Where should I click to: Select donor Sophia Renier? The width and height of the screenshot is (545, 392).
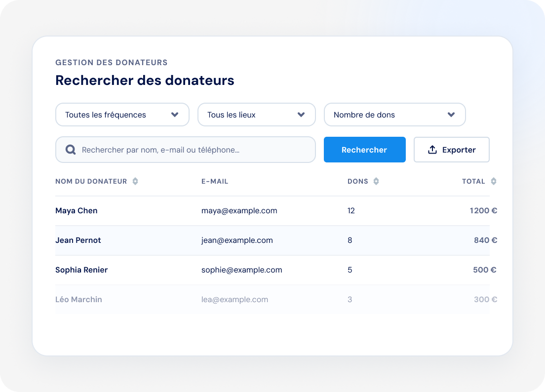[x=81, y=270]
